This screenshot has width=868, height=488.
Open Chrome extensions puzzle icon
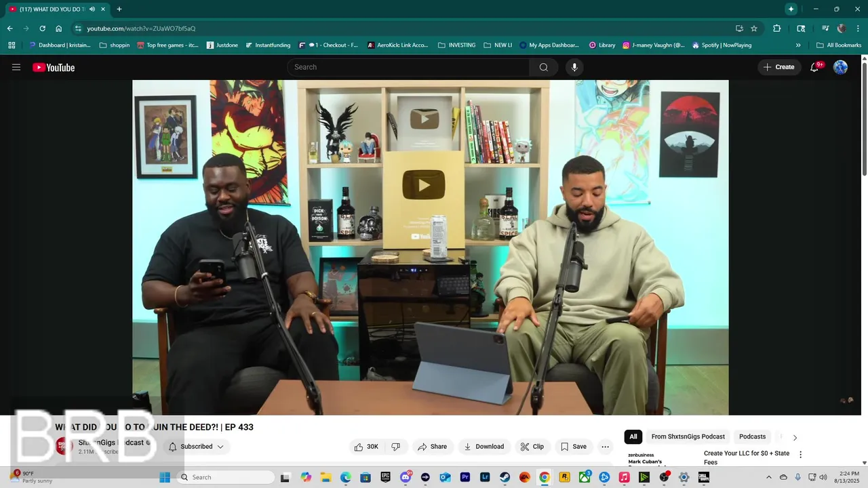click(x=777, y=28)
